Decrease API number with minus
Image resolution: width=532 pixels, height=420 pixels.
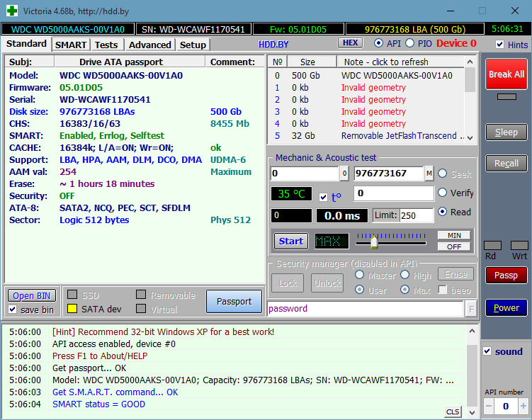click(x=489, y=406)
